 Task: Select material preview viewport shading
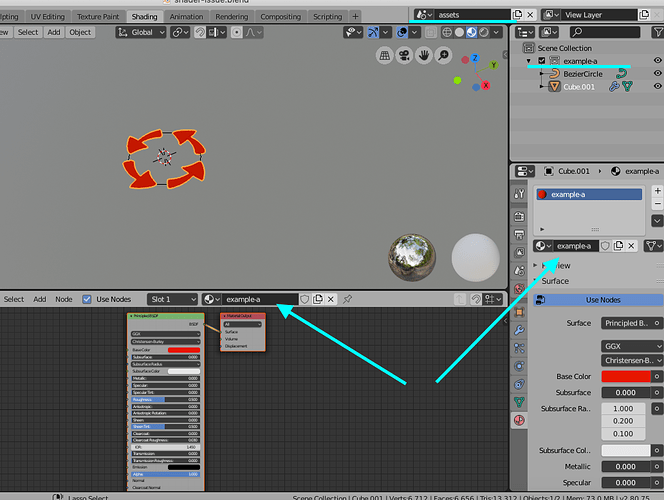coord(471,33)
